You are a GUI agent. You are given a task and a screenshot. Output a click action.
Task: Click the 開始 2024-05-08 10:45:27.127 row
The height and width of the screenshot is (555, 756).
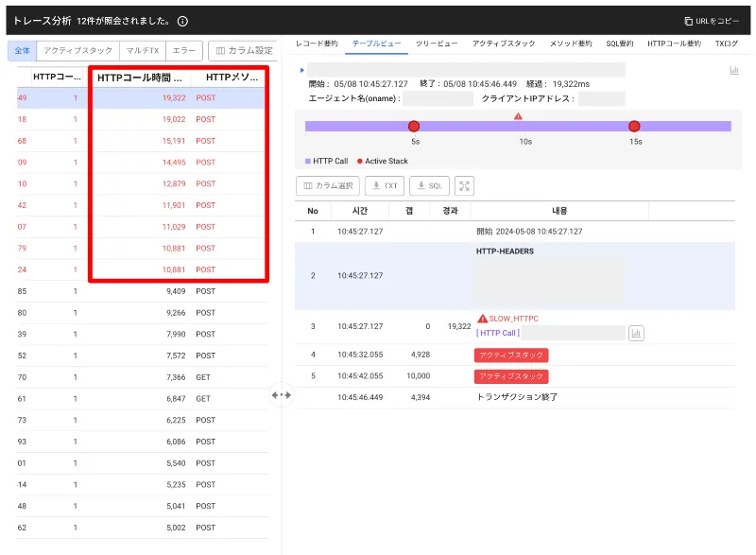point(515,232)
